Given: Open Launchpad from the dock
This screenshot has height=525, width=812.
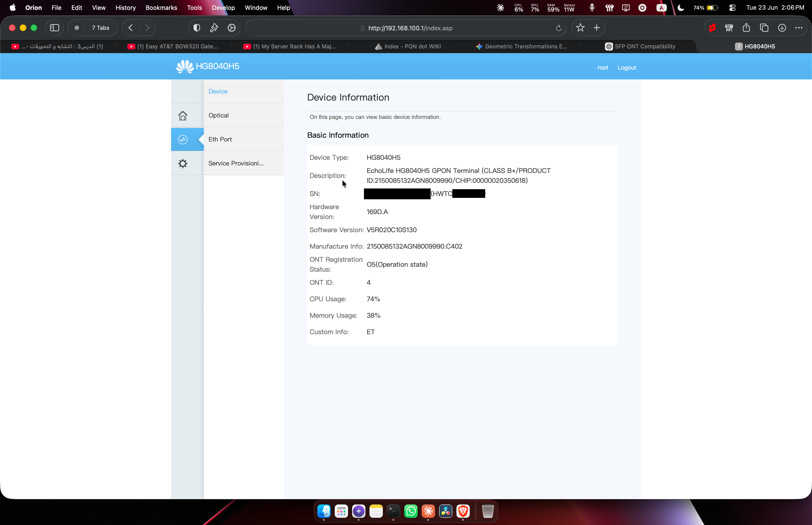Looking at the screenshot, I should pyautogui.click(x=341, y=511).
